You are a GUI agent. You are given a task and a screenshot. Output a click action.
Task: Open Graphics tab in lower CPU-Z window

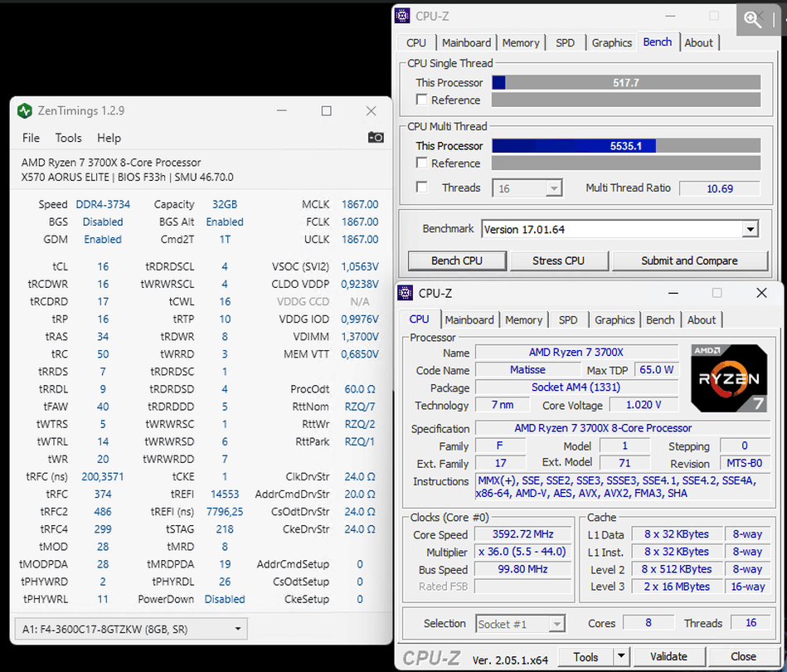click(x=615, y=320)
